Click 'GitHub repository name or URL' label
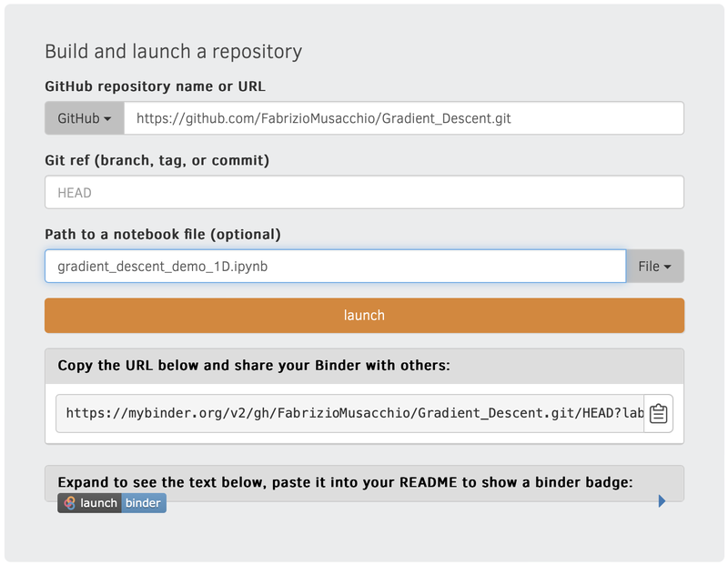The image size is (728, 565). pos(155,86)
